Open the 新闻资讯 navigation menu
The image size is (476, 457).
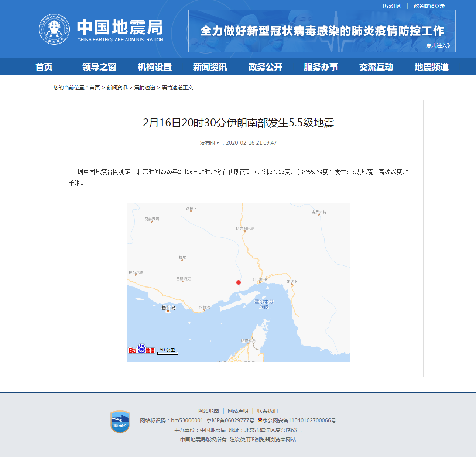[x=209, y=67]
